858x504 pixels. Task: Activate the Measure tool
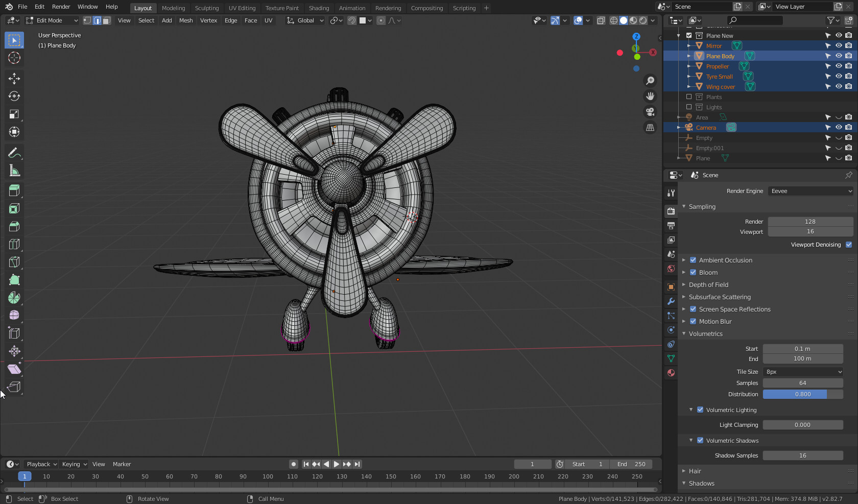pyautogui.click(x=14, y=170)
